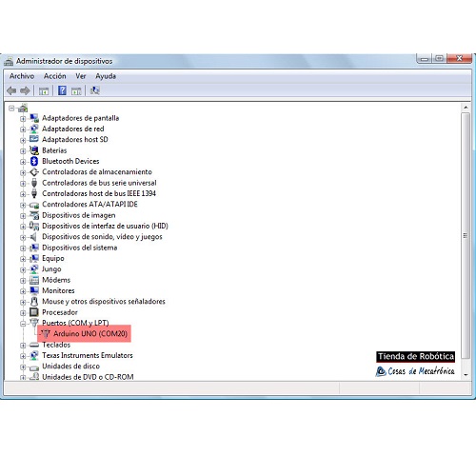Open the Help question mark toolbar icon

[x=62, y=90]
